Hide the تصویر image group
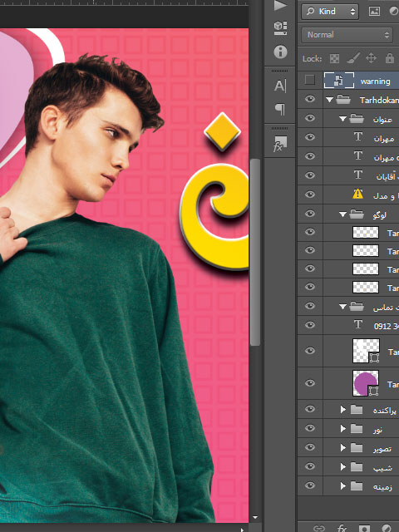 310,447
